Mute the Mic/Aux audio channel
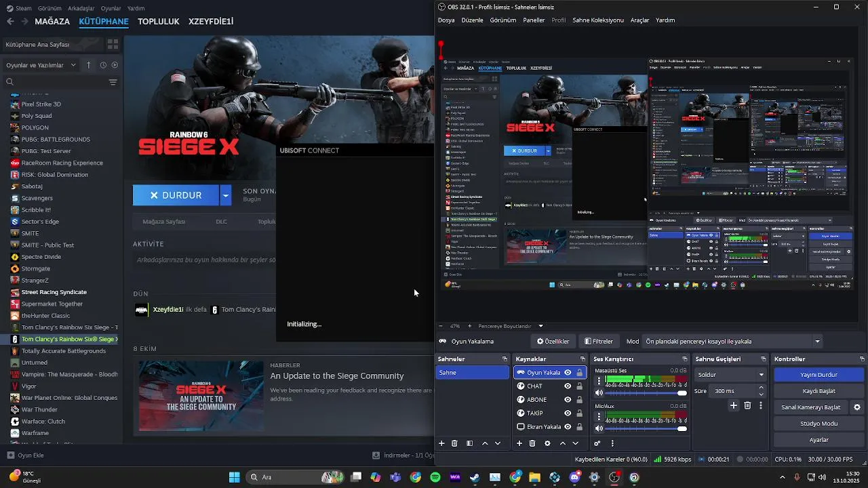The height and width of the screenshot is (488, 868). [x=599, y=428]
